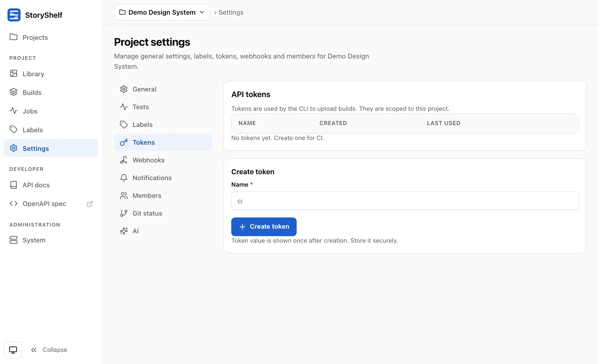Click the monitor theme icon button
The image size is (598, 364).
13,350
